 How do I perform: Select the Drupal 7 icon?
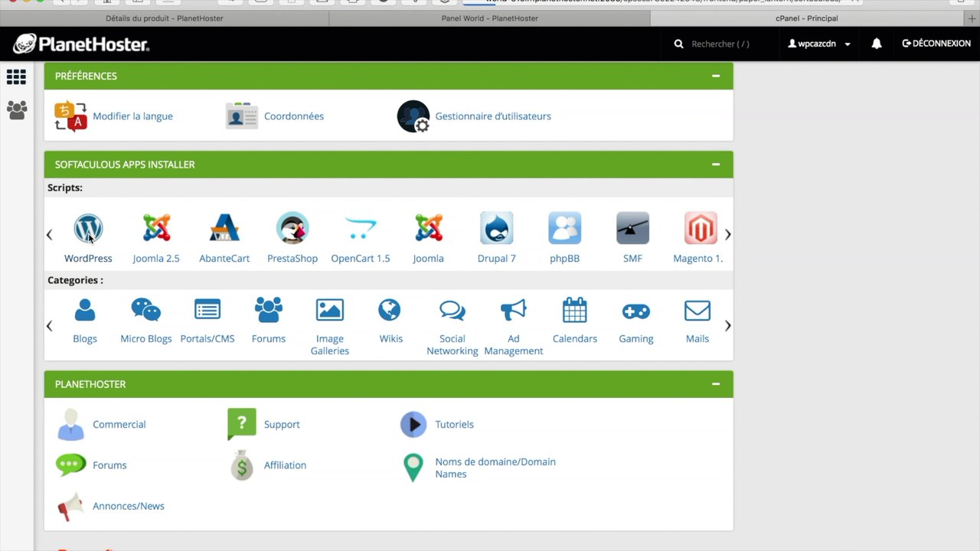click(x=497, y=228)
